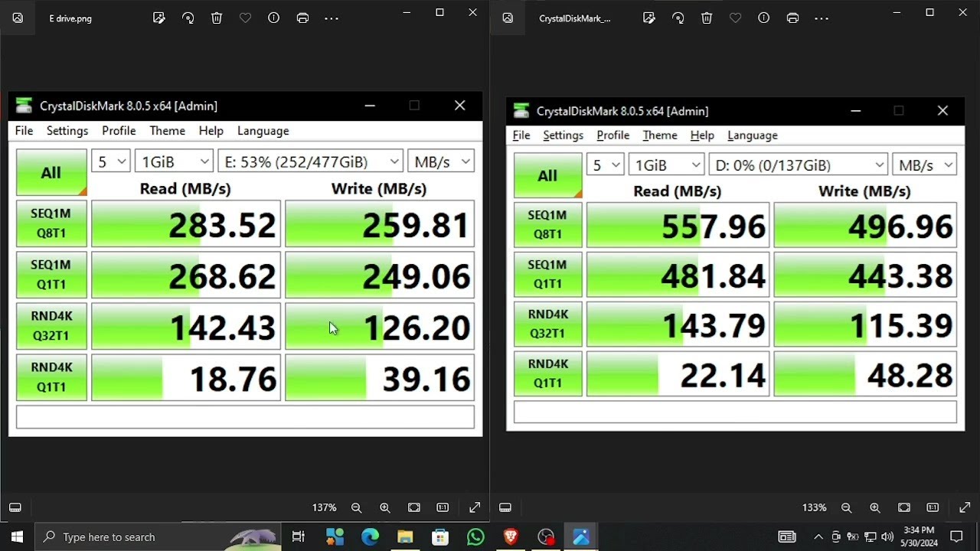Zoom out in the 133% photo window
The image size is (980, 551).
coord(846,507)
